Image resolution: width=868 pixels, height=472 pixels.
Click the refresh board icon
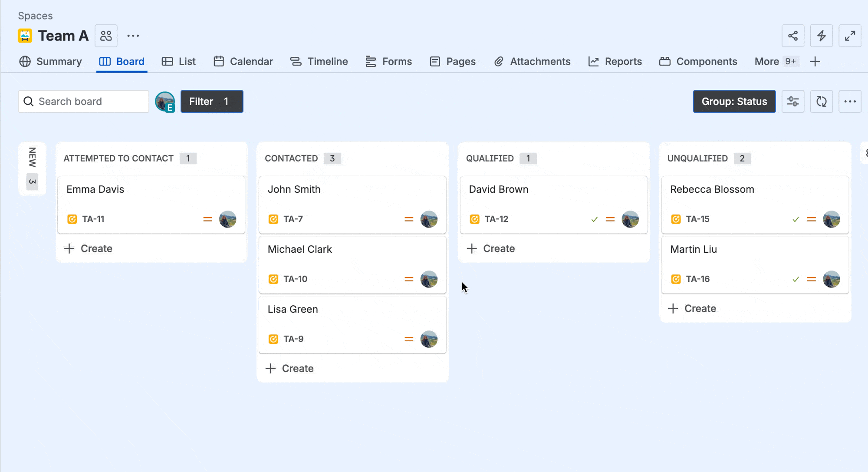click(821, 101)
